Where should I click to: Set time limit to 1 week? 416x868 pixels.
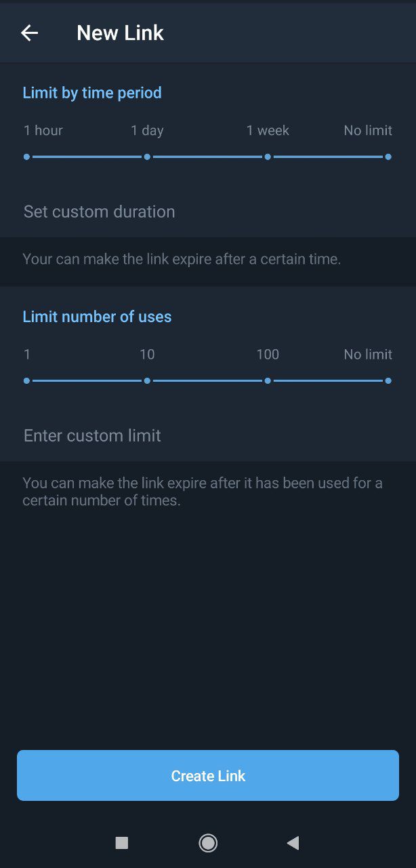click(x=268, y=157)
